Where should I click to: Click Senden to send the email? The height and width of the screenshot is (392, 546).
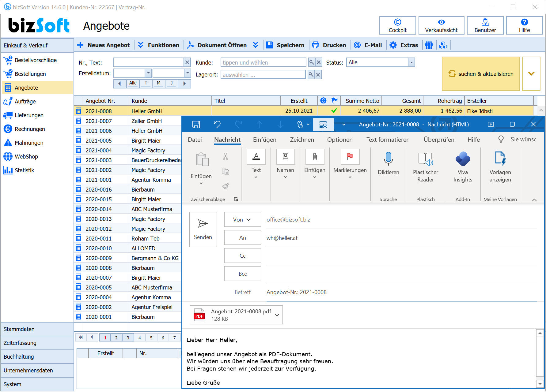[203, 230]
